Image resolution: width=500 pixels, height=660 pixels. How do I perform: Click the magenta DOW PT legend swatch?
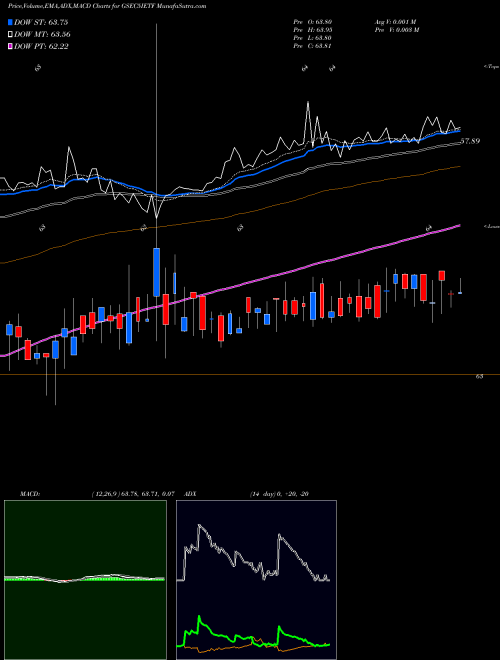click(10, 46)
